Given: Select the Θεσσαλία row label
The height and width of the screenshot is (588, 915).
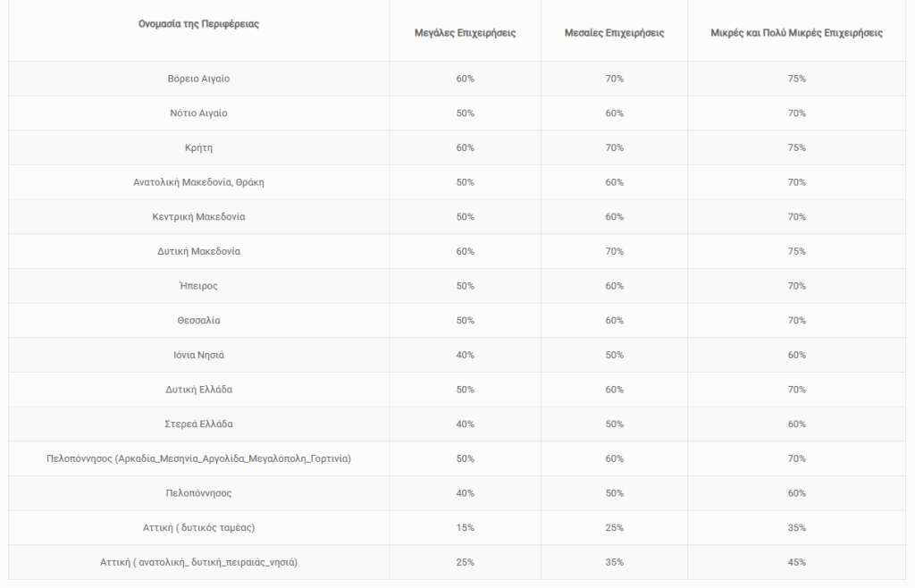Looking at the screenshot, I should click(198, 320).
